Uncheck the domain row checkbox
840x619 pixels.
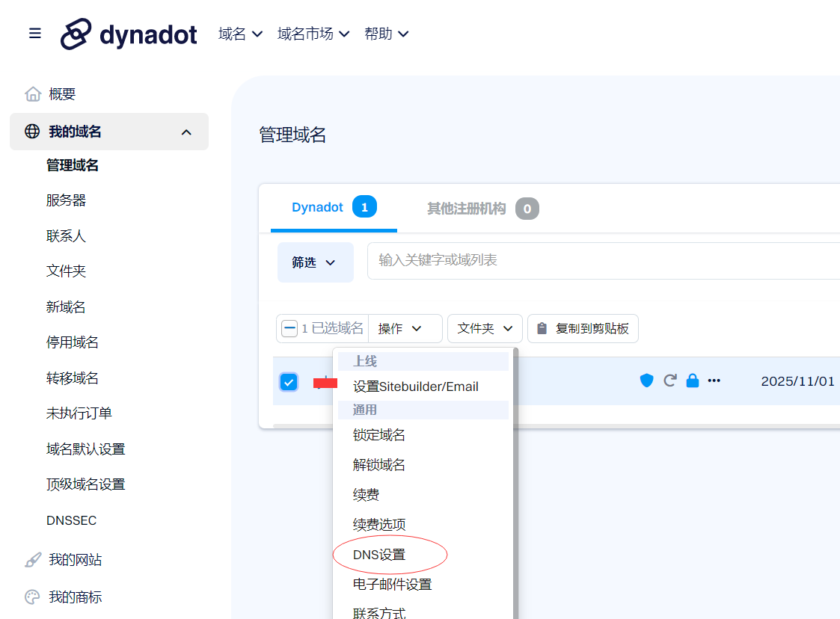(289, 382)
